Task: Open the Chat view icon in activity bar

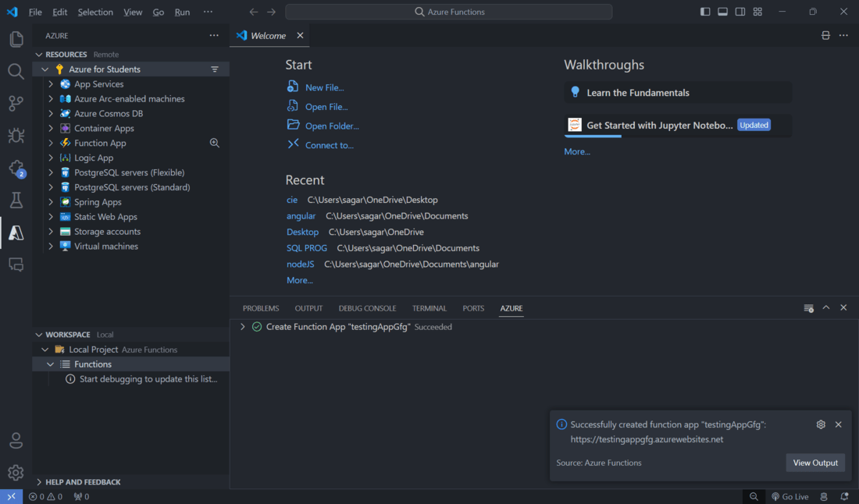Action: pyautogui.click(x=16, y=264)
